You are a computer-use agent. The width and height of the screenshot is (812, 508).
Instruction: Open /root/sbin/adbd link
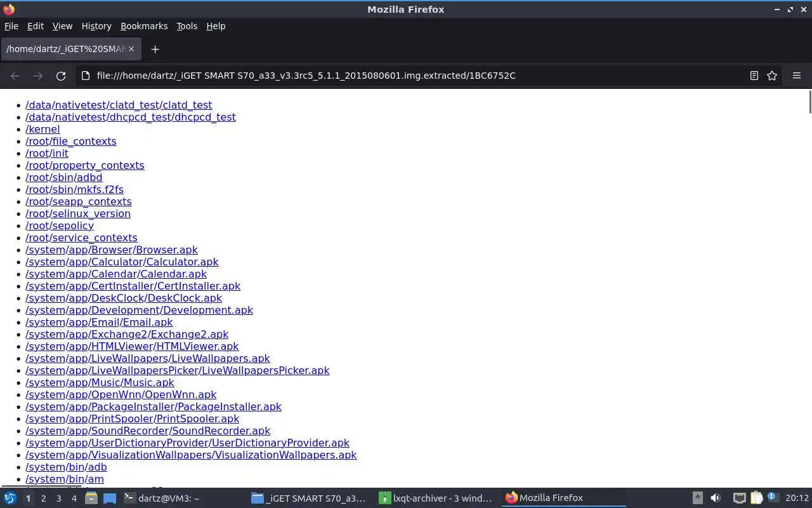click(x=64, y=177)
